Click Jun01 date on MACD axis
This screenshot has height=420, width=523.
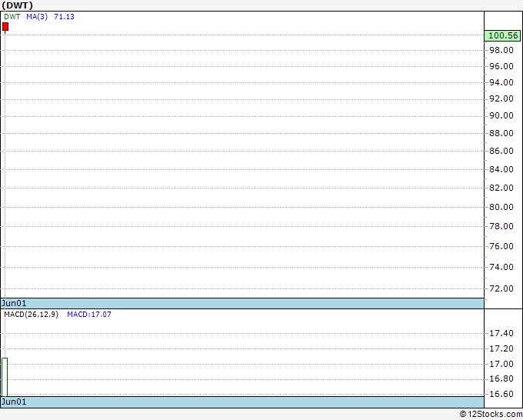pos(14,402)
